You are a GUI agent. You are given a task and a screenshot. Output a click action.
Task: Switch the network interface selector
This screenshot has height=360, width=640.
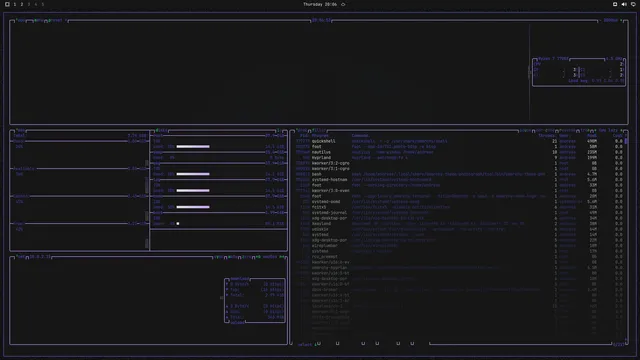click(x=270, y=257)
